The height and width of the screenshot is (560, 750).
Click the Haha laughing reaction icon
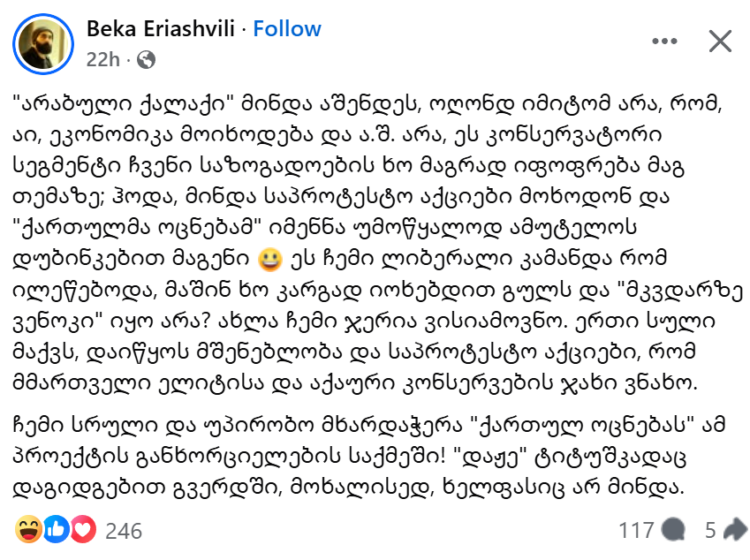(29, 530)
